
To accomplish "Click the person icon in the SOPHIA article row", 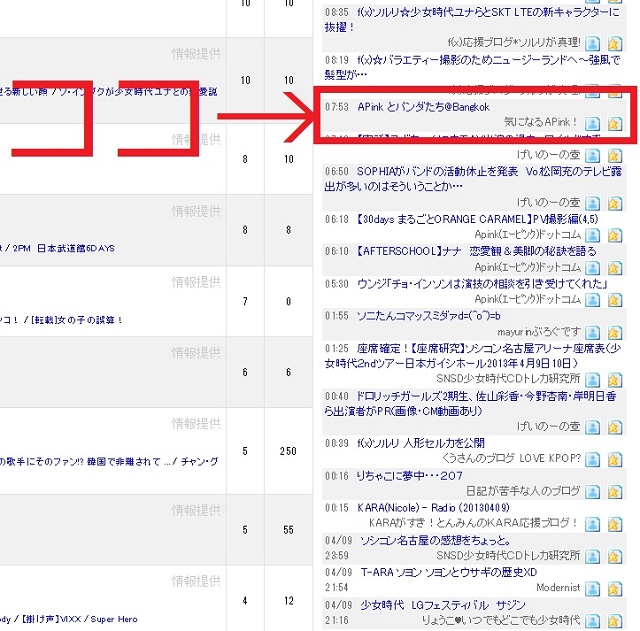I will (592, 203).
